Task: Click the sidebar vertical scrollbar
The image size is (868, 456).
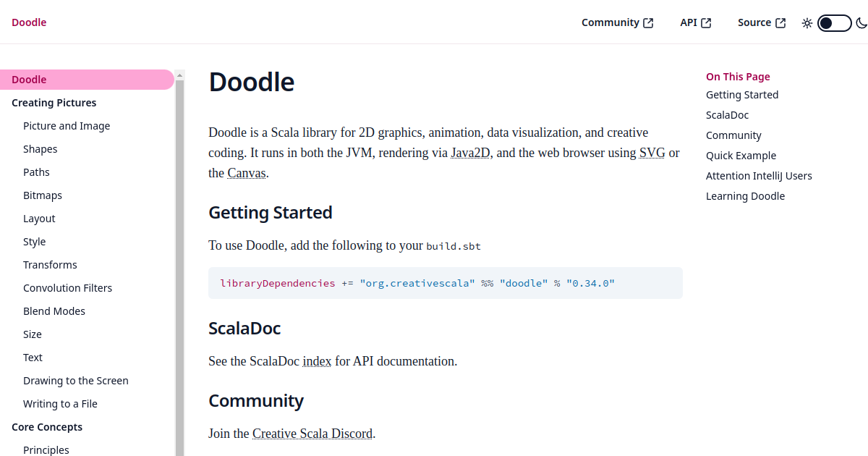Action: 180,264
